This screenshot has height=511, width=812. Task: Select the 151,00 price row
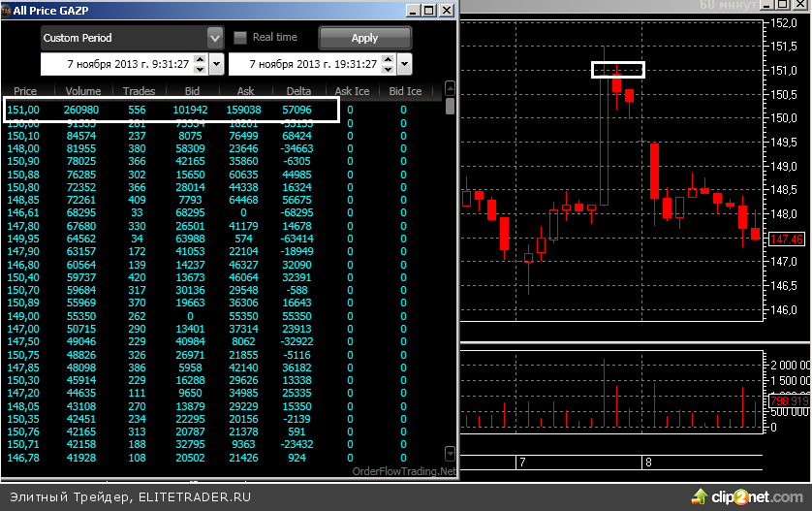172,110
